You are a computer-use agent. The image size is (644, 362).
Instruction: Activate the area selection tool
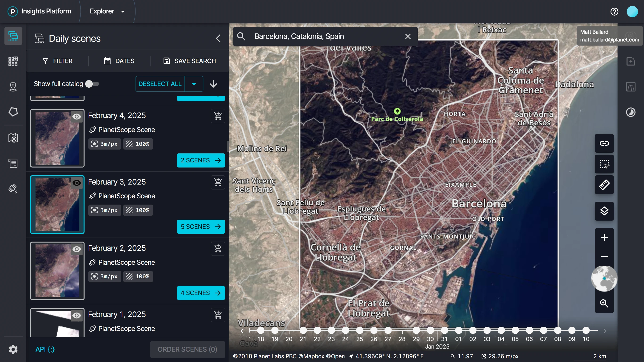coord(604,164)
